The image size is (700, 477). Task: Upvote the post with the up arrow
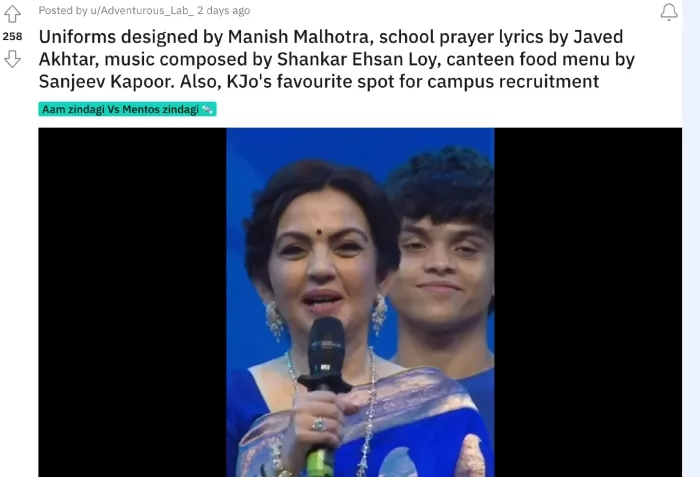(x=12, y=14)
